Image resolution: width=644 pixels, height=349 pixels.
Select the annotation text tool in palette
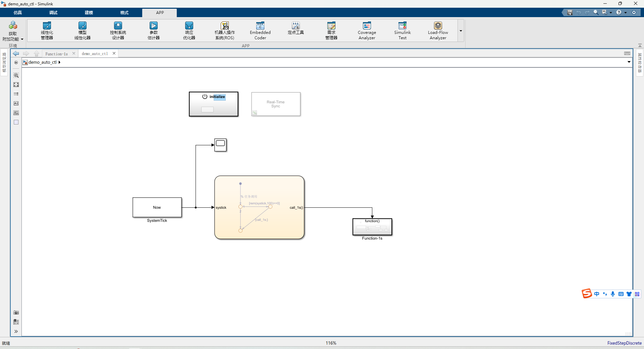16,103
